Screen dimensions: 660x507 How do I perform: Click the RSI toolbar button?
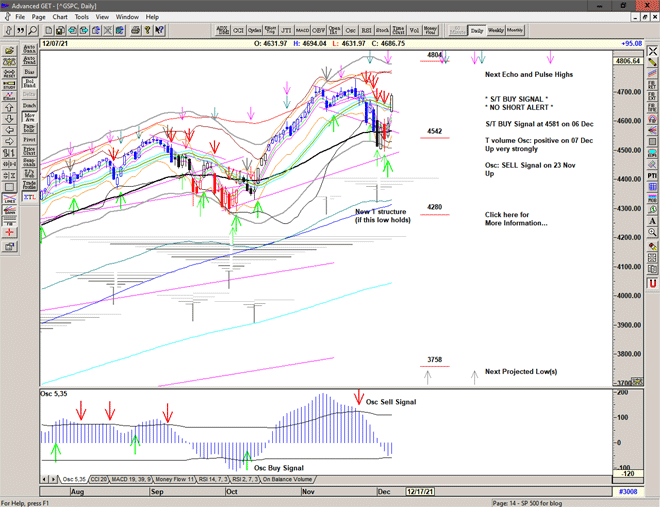(x=366, y=30)
